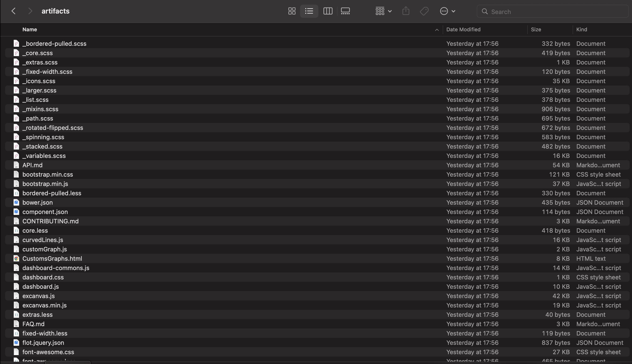Click the CustomsGraphs.html Chrome file icon
The width and height of the screenshot is (632, 364).
point(17,258)
